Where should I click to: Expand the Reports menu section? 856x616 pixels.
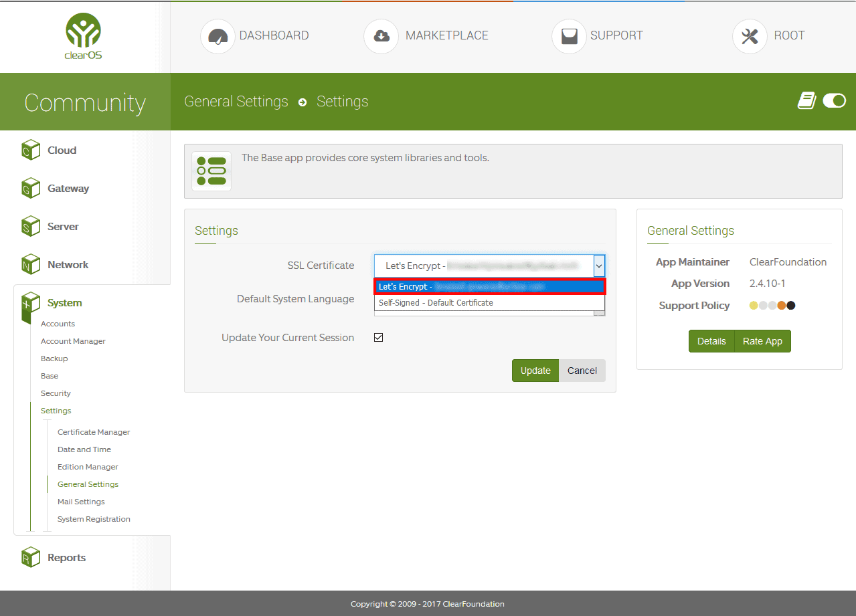[66, 558]
